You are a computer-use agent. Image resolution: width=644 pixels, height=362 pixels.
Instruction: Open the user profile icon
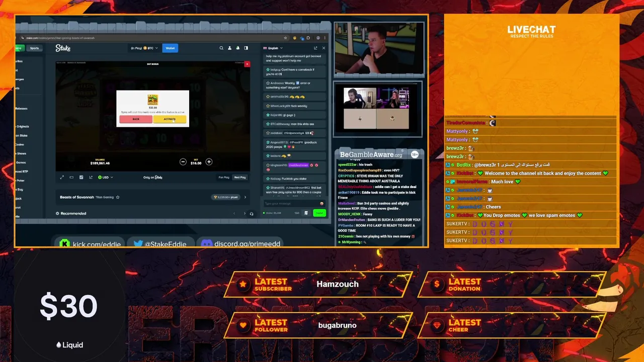229,48
